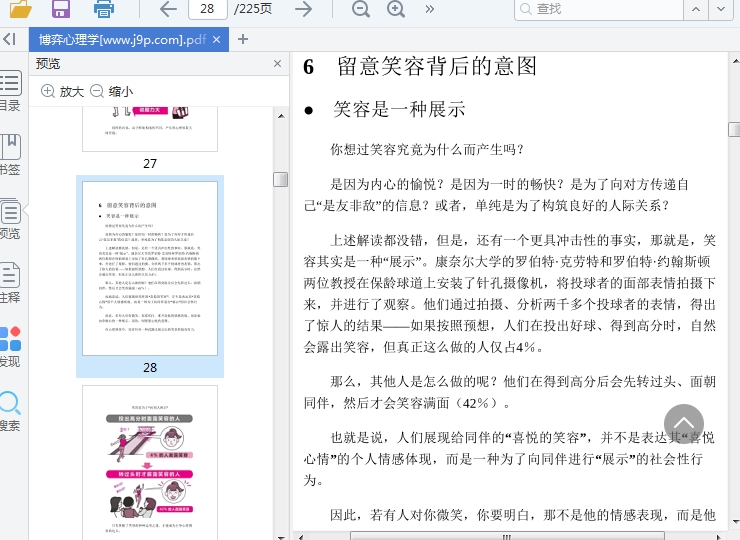The width and height of the screenshot is (740, 540).
Task: Open the 搜索 search panel
Action: coord(10,411)
